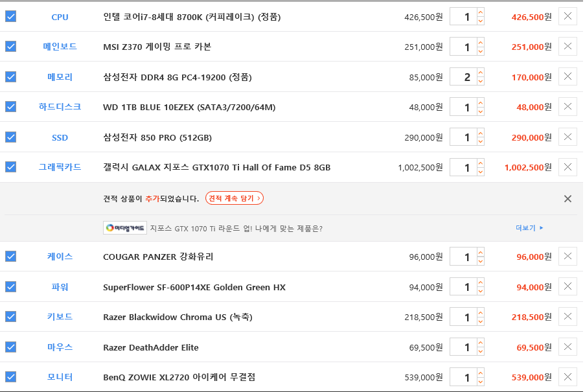Delete the MSI Z370 mainboard row

point(568,47)
